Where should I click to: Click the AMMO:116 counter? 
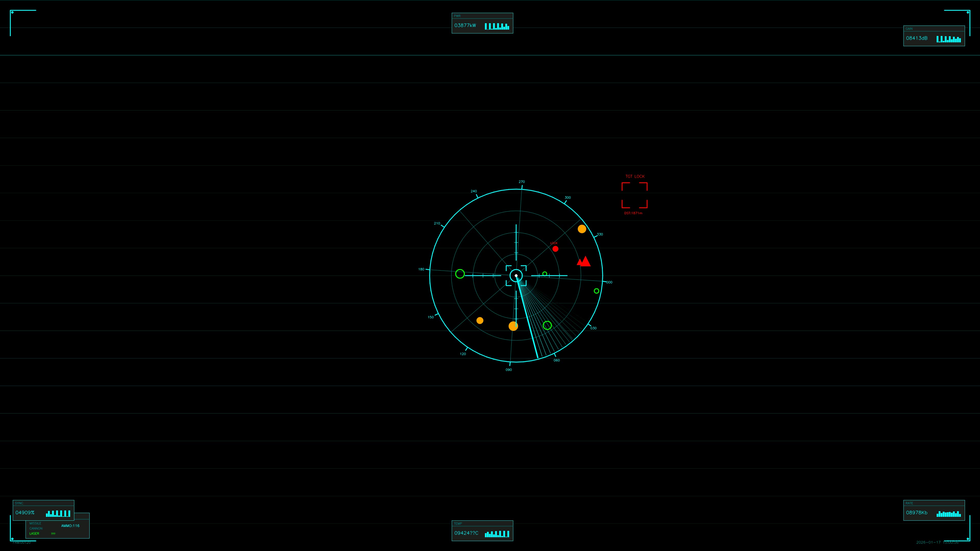71,526
